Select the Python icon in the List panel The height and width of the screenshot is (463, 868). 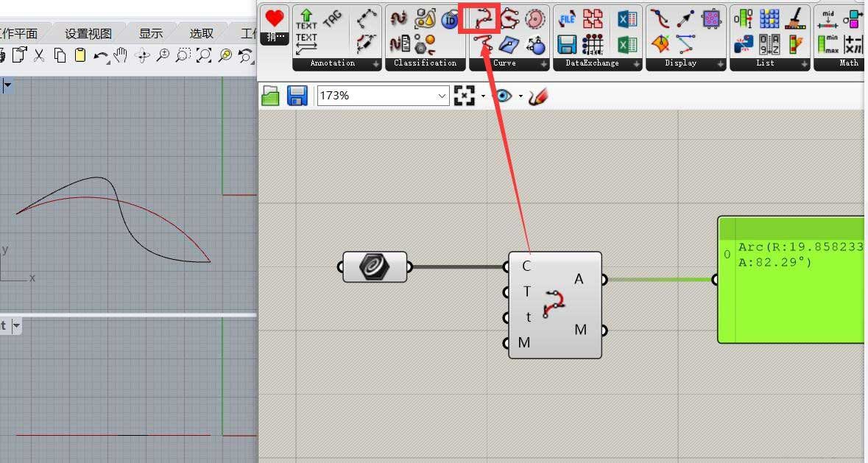743,43
